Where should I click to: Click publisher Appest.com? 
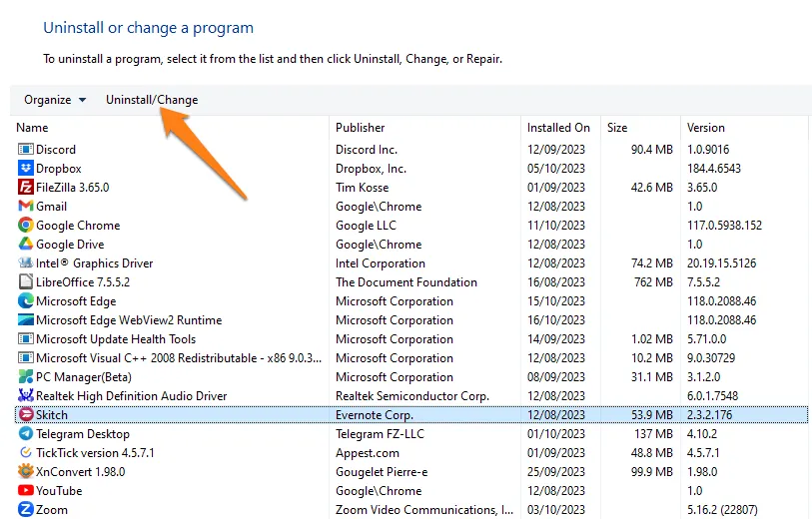click(368, 453)
